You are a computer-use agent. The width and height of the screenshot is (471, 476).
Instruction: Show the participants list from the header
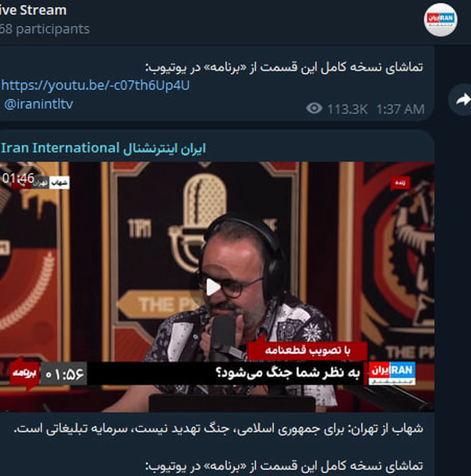click(x=45, y=29)
